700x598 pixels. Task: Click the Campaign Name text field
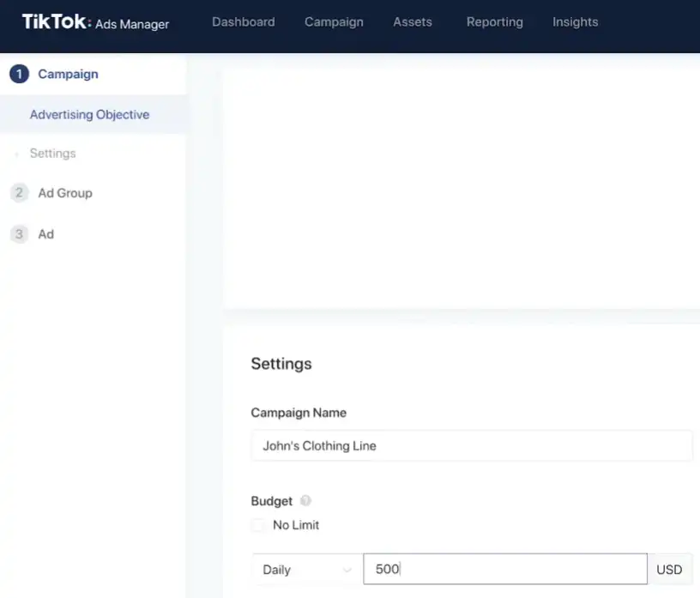(471, 446)
